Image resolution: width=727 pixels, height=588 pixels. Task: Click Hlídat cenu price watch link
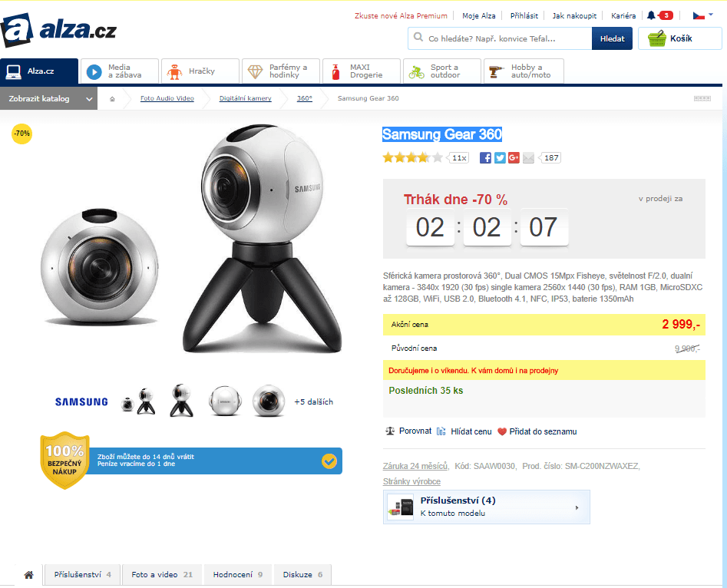(471, 431)
